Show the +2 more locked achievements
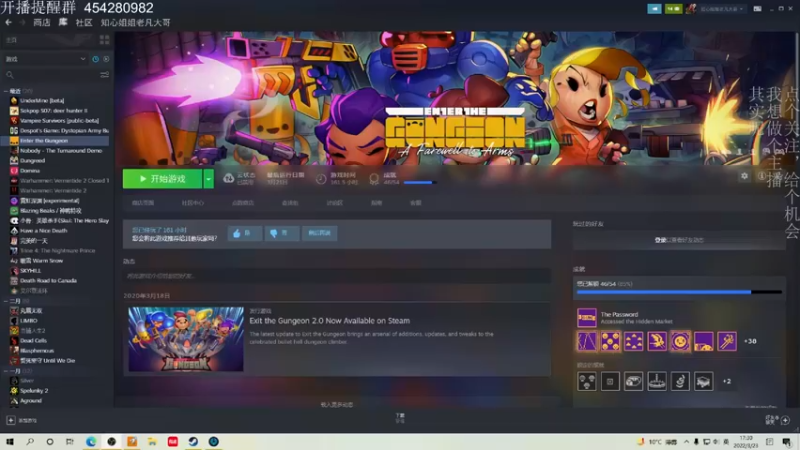The height and width of the screenshot is (450, 800). 727,381
